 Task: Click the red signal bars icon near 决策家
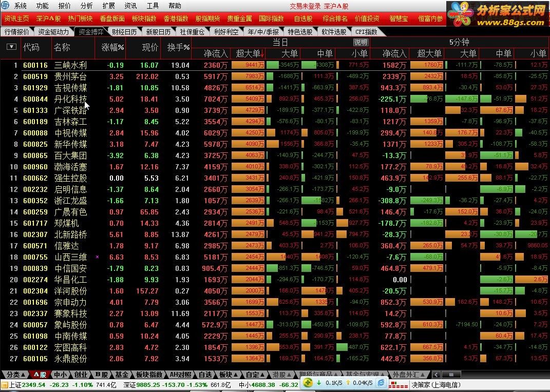pyautogui.click(x=398, y=385)
